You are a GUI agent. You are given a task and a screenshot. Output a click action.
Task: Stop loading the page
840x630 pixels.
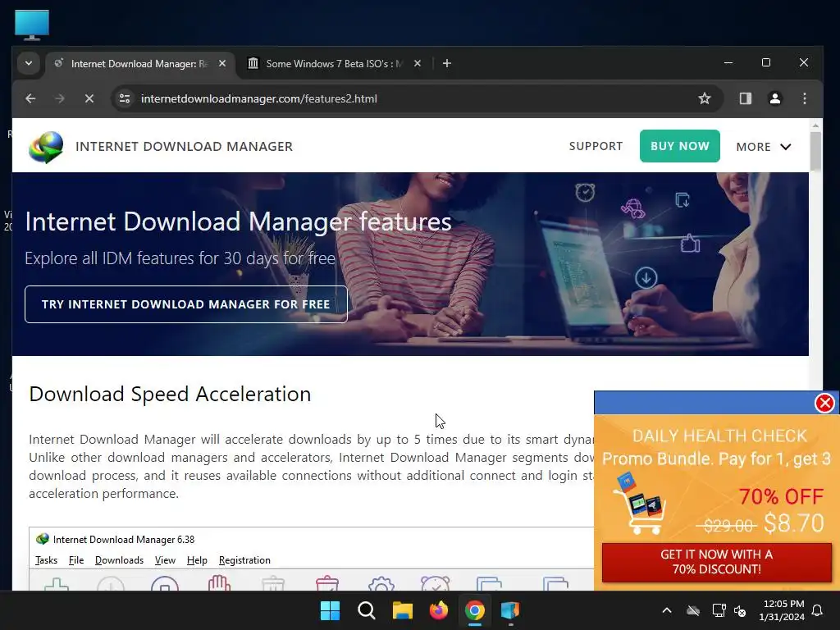click(89, 98)
